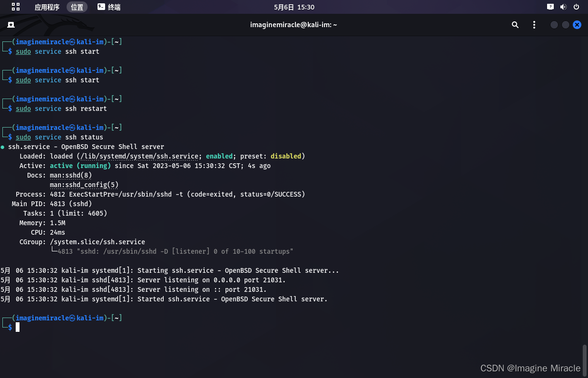Click the path /lib/systemd/system/ssh.service
This screenshot has width=588, height=378.
tap(140, 156)
